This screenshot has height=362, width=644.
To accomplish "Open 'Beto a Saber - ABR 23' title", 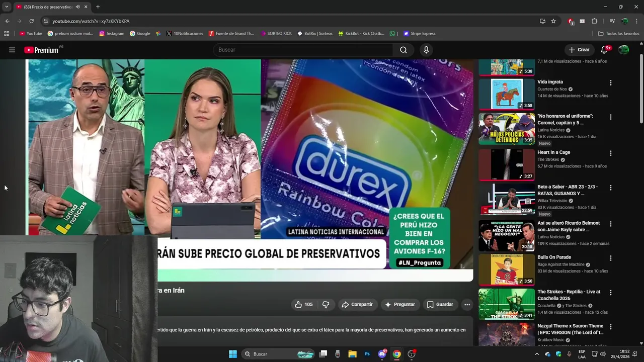I will (568, 190).
